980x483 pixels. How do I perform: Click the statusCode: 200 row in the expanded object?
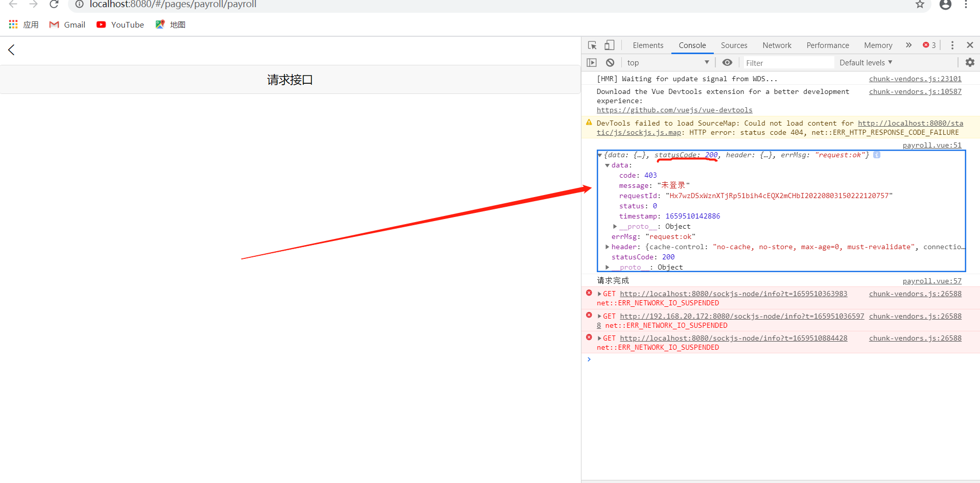[x=643, y=257]
